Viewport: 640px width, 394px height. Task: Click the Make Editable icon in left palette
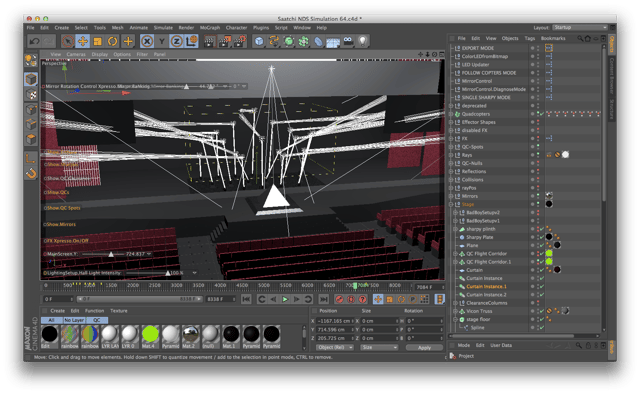pos(31,61)
